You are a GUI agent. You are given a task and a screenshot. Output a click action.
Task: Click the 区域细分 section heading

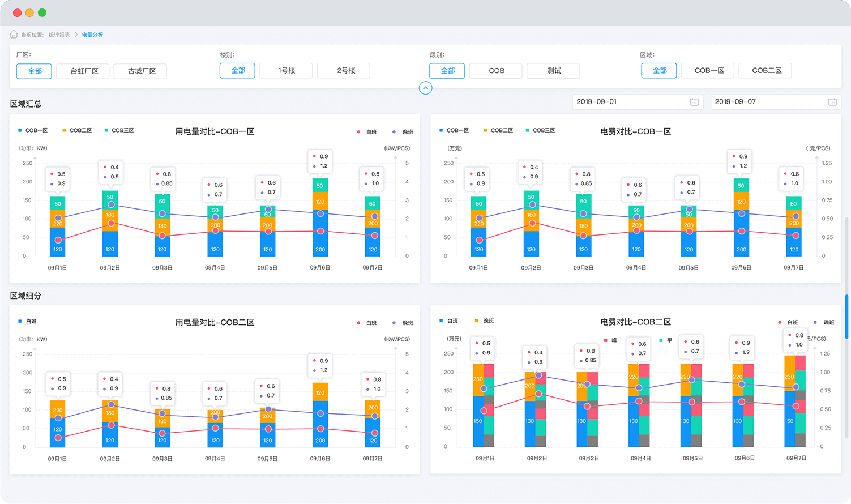point(26,296)
